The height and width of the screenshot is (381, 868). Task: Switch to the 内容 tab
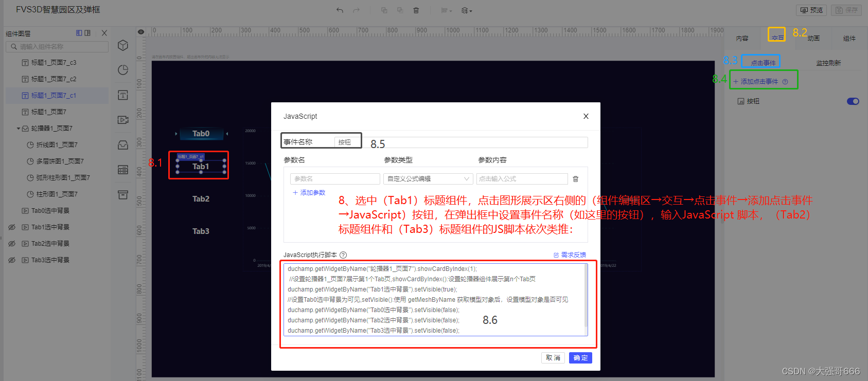coord(742,39)
